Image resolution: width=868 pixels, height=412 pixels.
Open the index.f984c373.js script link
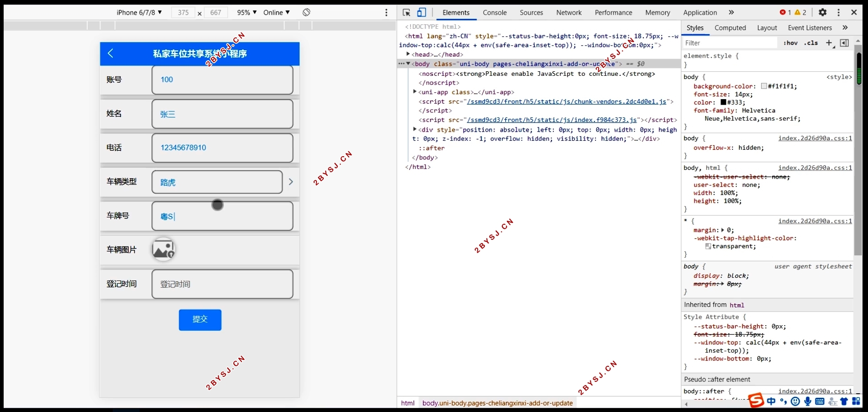[552, 120]
